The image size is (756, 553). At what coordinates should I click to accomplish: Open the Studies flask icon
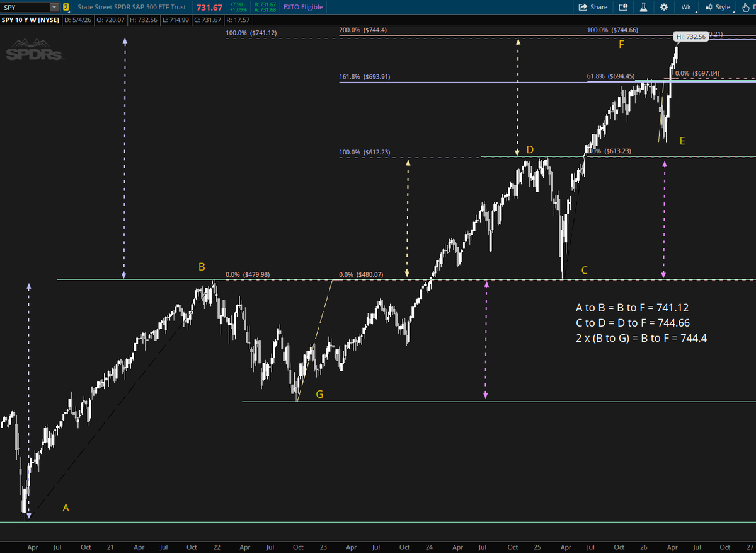point(644,7)
